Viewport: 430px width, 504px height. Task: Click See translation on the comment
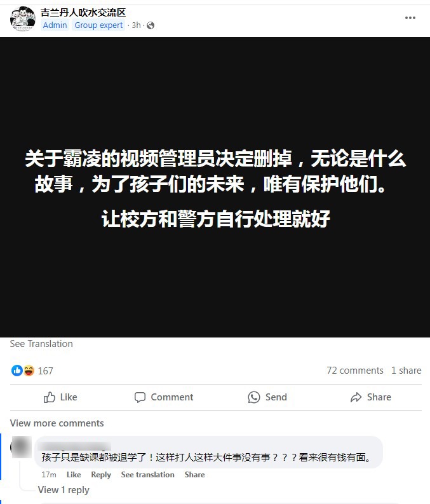[x=148, y=475]
